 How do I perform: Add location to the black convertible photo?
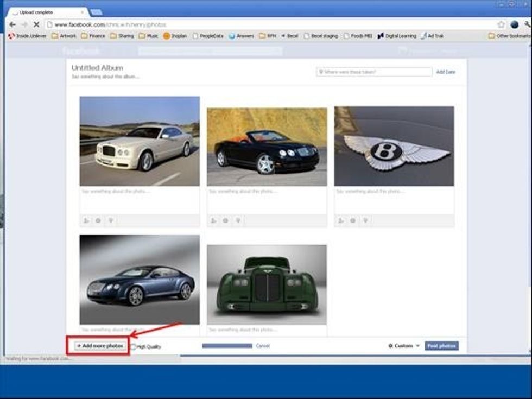(x=238, y=220)
